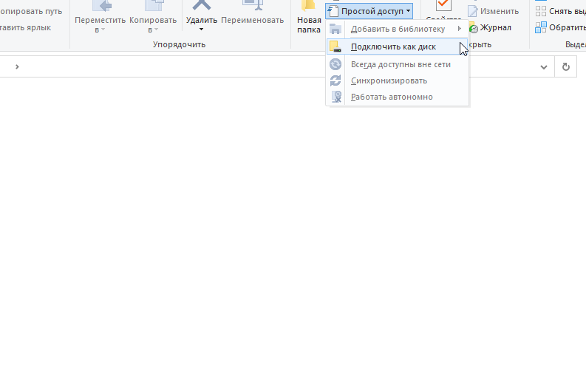Viewport: 586px width, 392px height.
Task: Click the work offline icon in menu
Action: (x=336, y=97)
